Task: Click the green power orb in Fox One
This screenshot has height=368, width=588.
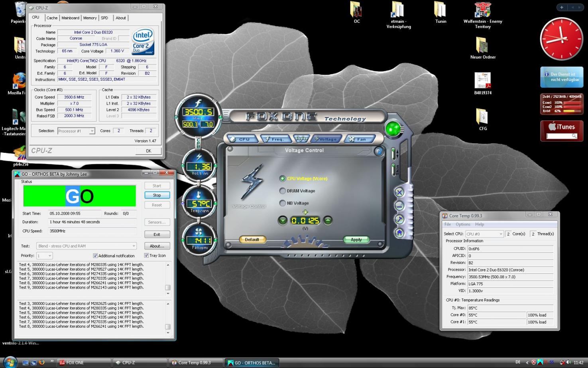Action: click(x=393, y=129)
